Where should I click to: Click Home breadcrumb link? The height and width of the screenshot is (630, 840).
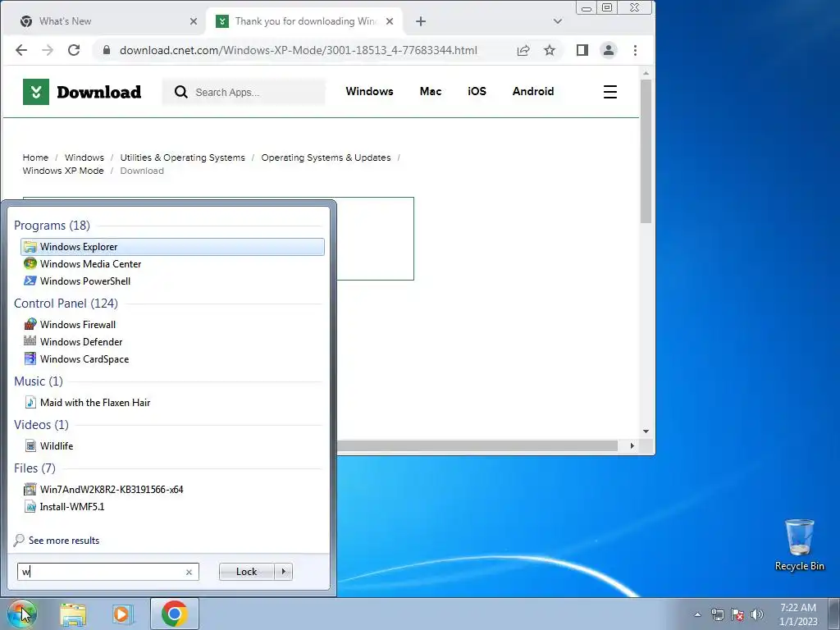[35, 157]
